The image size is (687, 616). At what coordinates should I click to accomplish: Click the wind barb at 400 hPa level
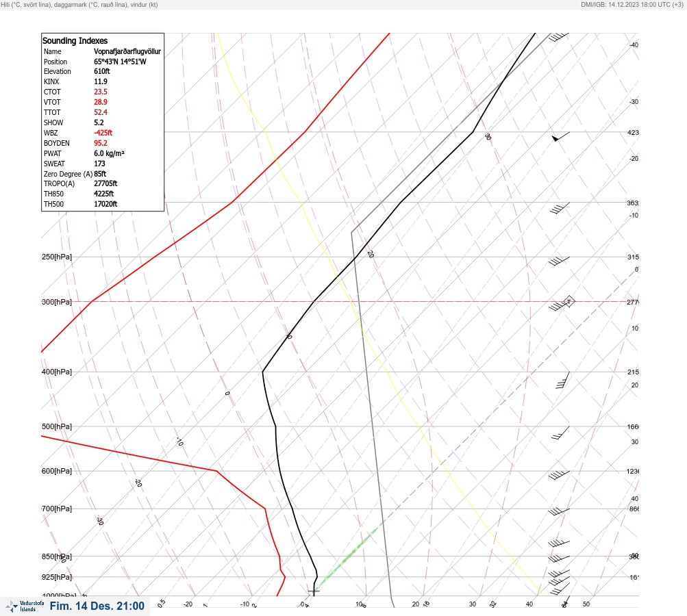[x=562, y=380]
